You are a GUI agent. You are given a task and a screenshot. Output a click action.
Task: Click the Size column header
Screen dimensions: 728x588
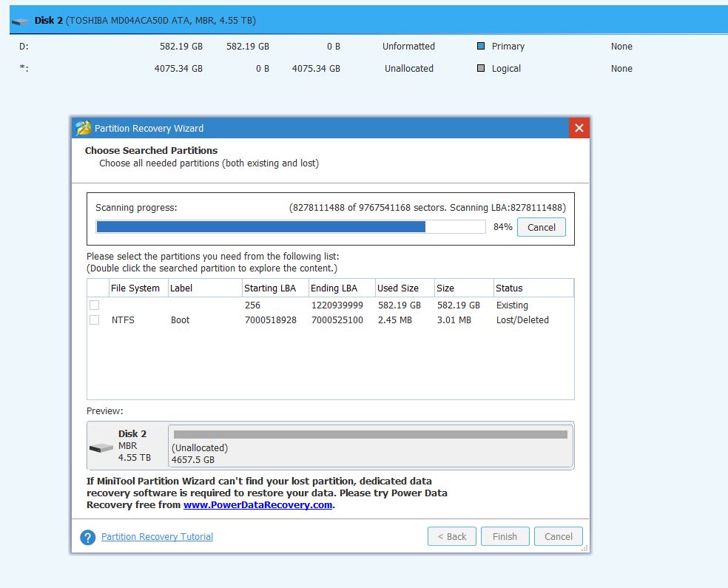coord(464,288)
